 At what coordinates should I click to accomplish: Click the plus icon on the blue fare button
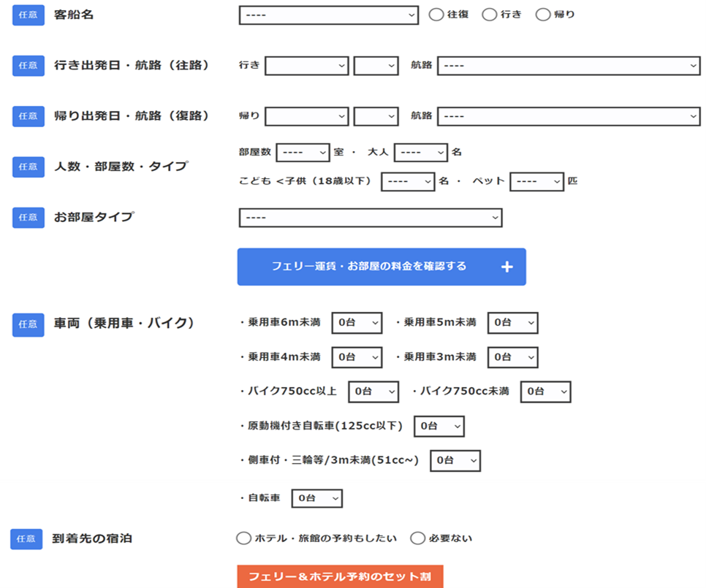(x=507, y=267)
